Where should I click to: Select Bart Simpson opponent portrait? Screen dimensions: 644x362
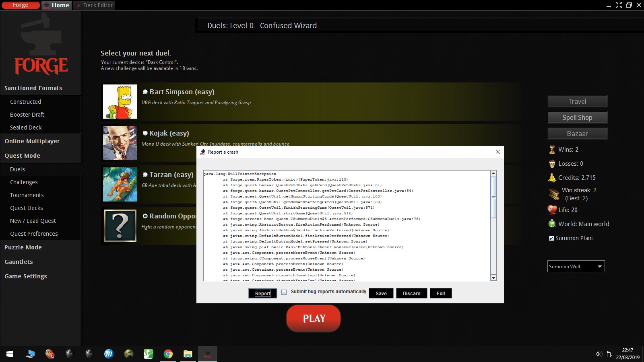click(120, 101)
